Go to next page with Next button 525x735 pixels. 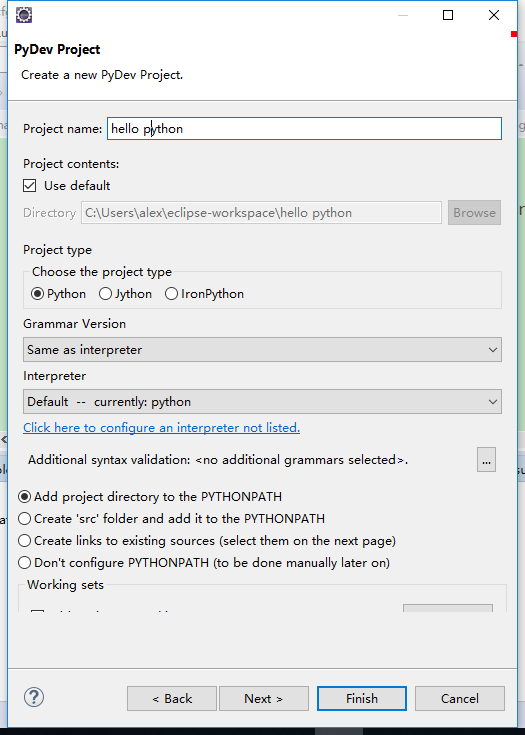[x=263, y=698]
